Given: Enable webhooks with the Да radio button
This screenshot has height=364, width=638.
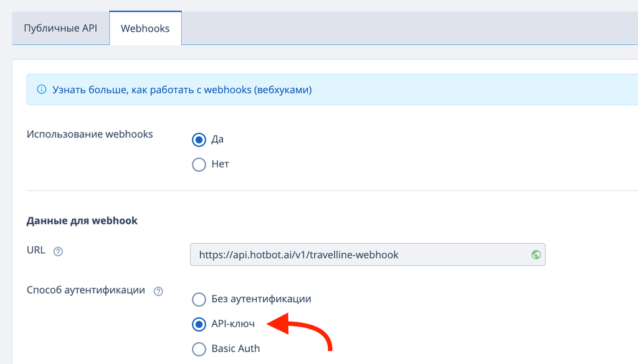Looking at the screenshot, I should pyautogui.click(x=199, y=140).
